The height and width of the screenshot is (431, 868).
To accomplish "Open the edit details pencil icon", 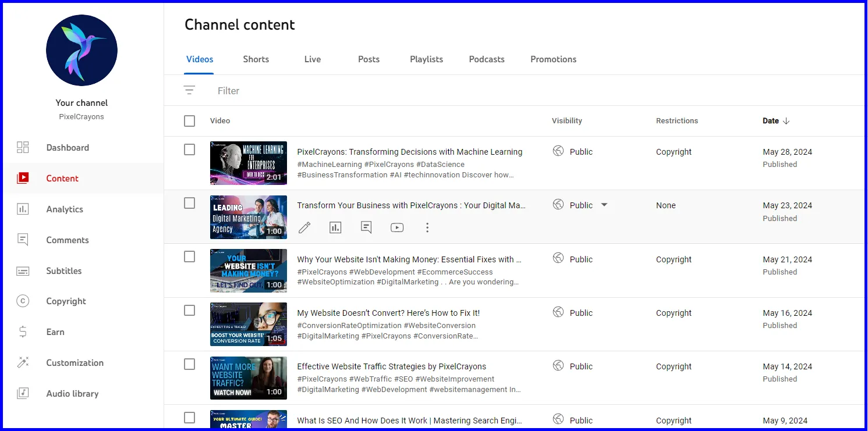I will click(304, 227).
